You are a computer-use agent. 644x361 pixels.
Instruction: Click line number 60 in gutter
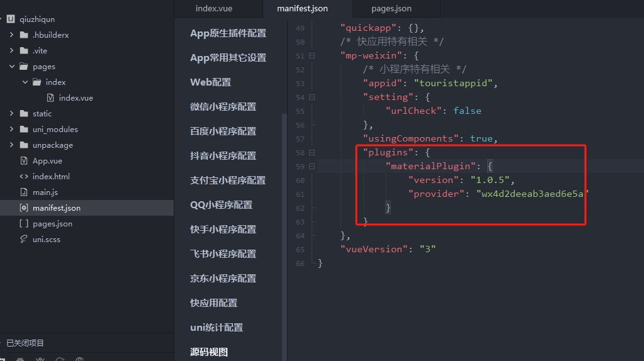click(x=300, y=181)
